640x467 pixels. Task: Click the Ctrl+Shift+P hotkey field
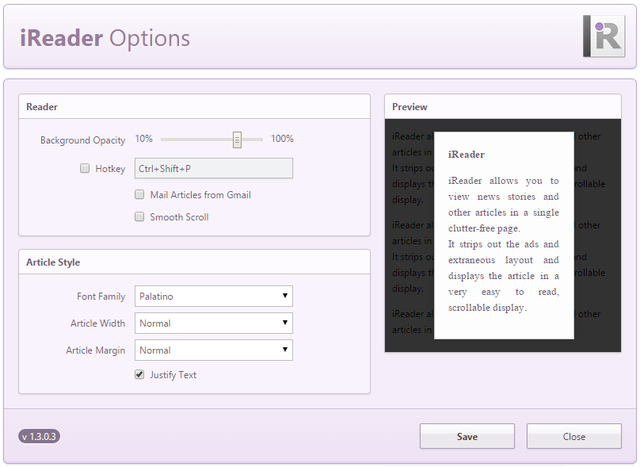click(213, 169)
